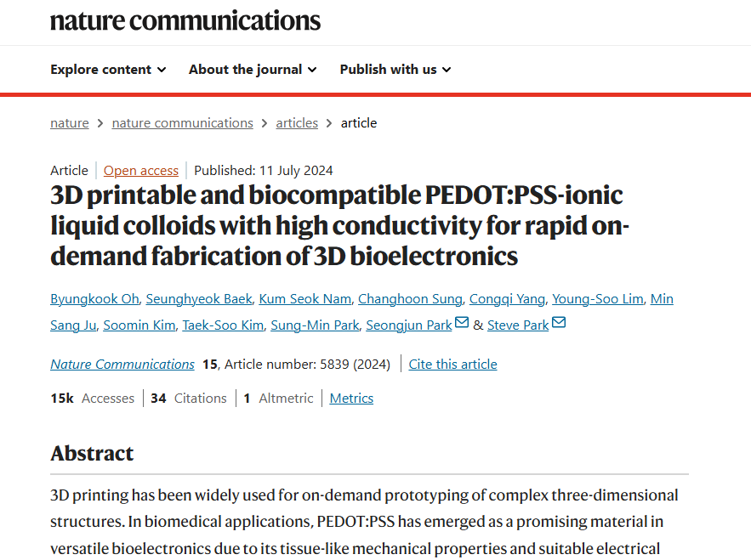This screenshot has width=751, height=560.
Task: Click the Open access link
Action: (x=141, y=170)
